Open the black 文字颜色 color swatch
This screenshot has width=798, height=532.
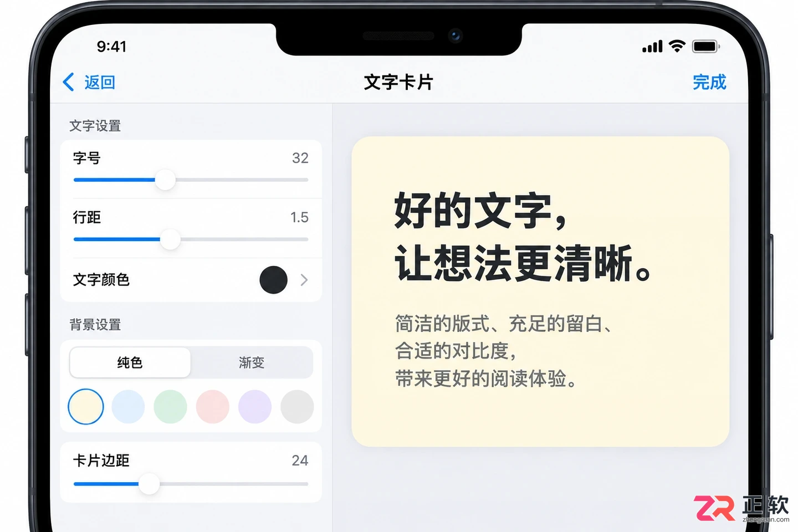coord(273,280)
